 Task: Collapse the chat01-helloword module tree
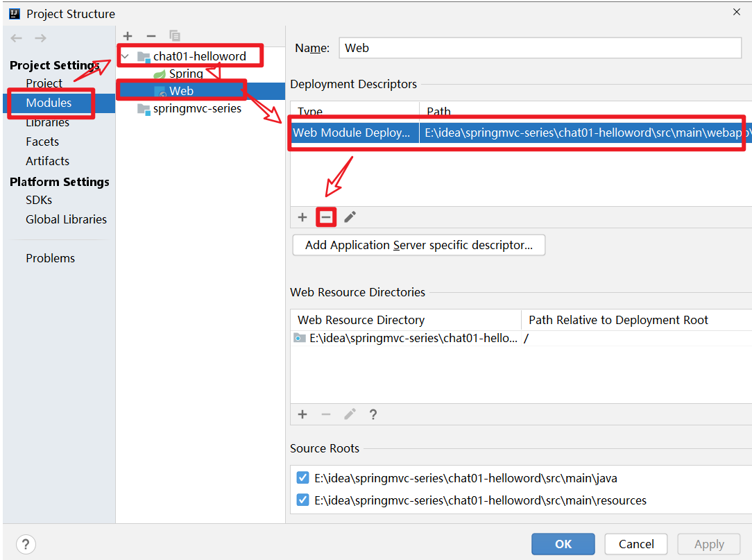pyautogui.click(x=126, y=56)
